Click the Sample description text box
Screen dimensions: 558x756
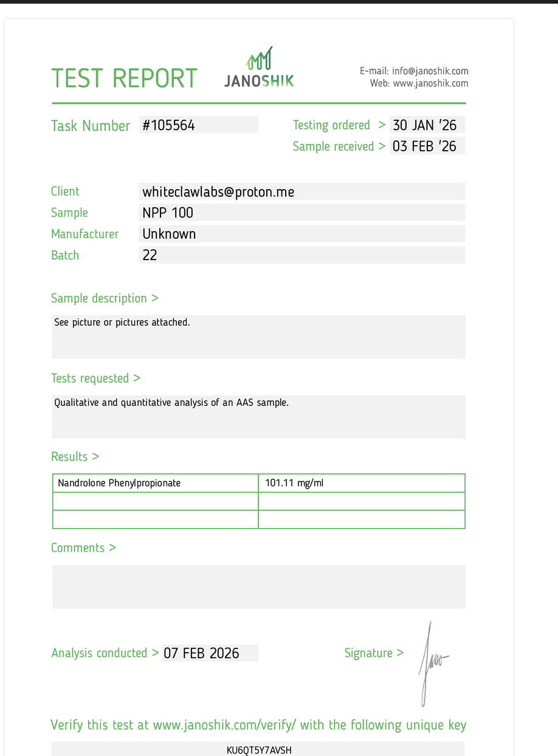coord(258,337)
